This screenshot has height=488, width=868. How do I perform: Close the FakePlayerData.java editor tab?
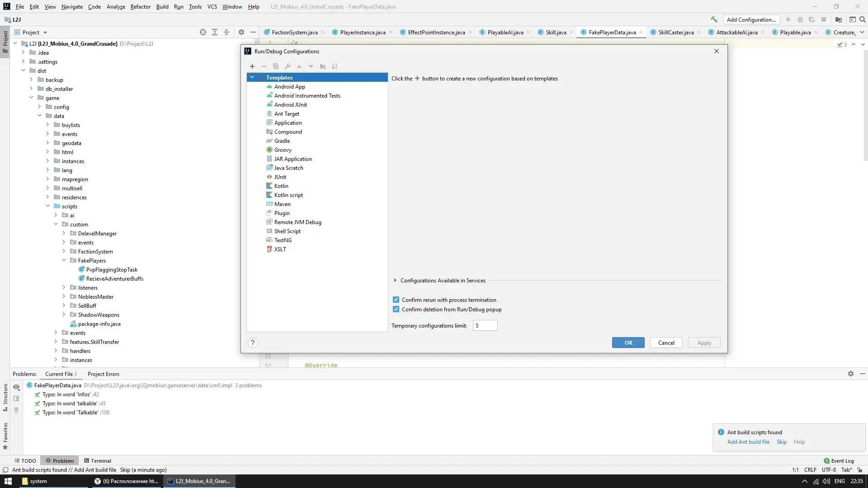click(641, 32)
